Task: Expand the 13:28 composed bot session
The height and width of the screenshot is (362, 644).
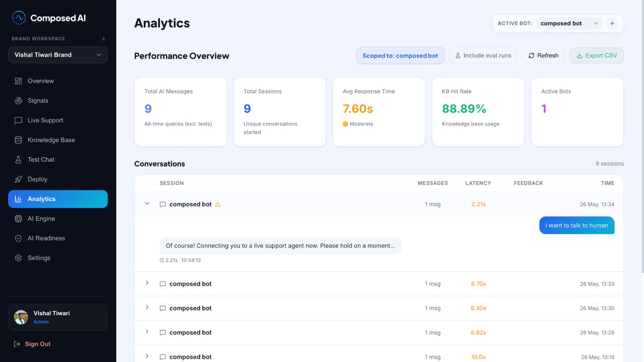Action: (x=147, y=332)
